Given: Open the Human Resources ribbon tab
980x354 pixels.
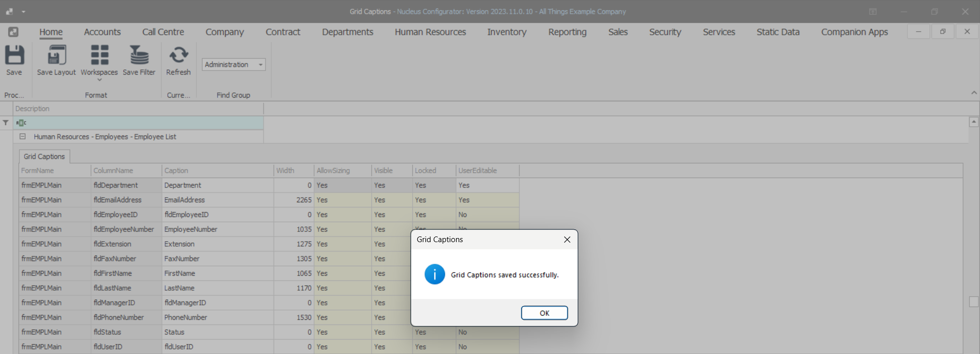Looking at the screenshot, I should click(430, 32).
